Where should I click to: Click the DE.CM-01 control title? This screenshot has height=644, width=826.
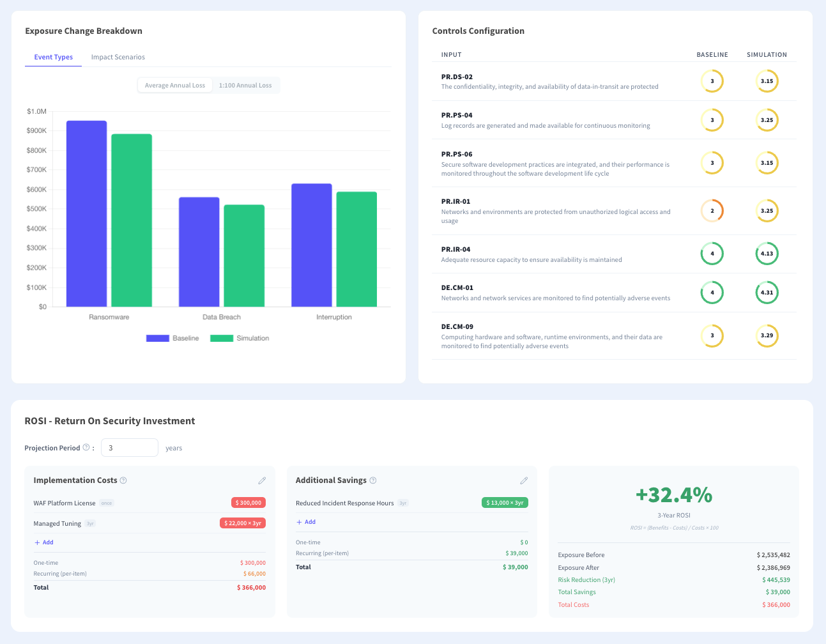point(457,288)
